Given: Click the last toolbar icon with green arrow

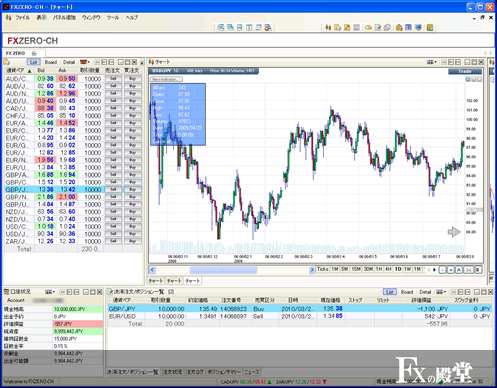Looking at the screenshot, I should (430, 27).
